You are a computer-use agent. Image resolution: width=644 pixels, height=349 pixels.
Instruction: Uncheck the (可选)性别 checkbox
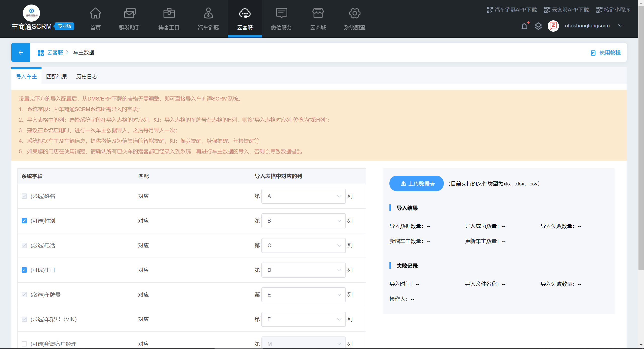24,221
